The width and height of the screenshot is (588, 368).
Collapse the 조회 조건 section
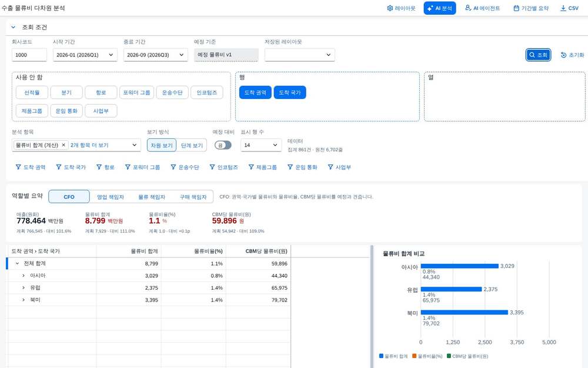coord(13,27)
